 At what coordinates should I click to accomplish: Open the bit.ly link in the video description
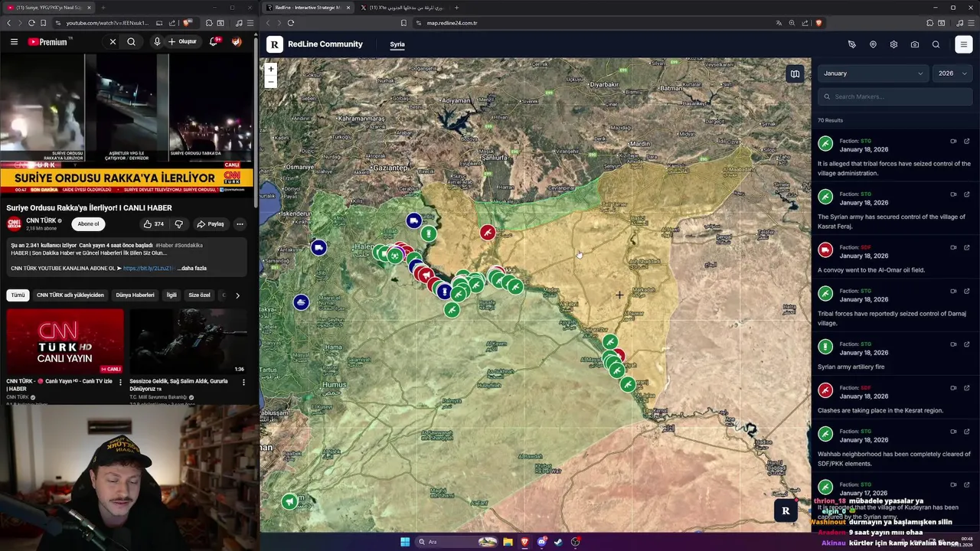point(148,269)
